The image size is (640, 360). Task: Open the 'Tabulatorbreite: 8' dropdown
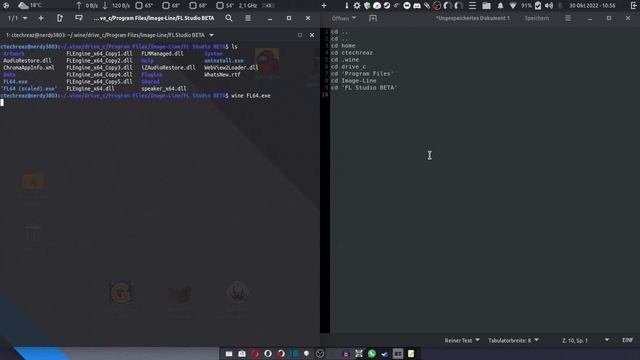point(513,340)
